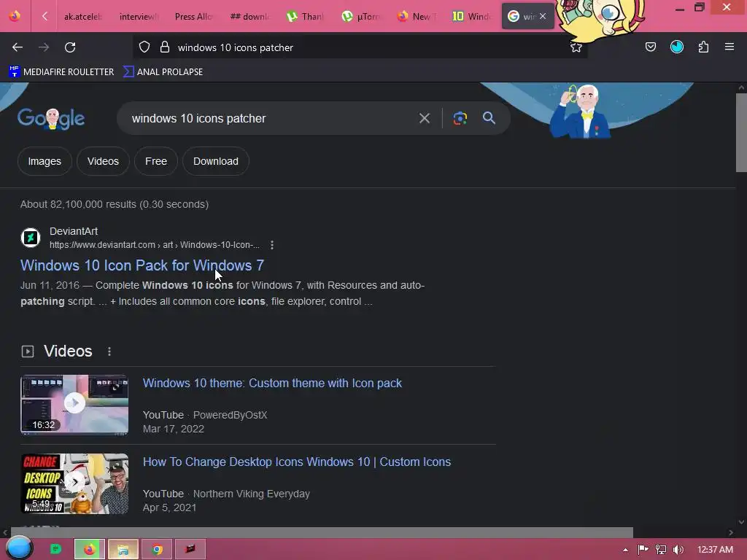Switch to the New Tab tab
This screenshot has height=560, width=747.
pos(415,16)
